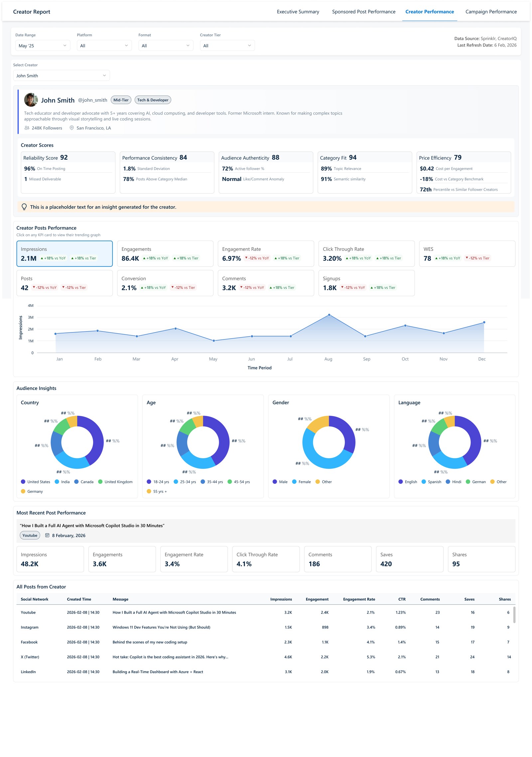Click the Engagement Rate 6.97% KPI card
Image resolution: width=532 pixels, height=757 pixels.
(x=266, y=254)
